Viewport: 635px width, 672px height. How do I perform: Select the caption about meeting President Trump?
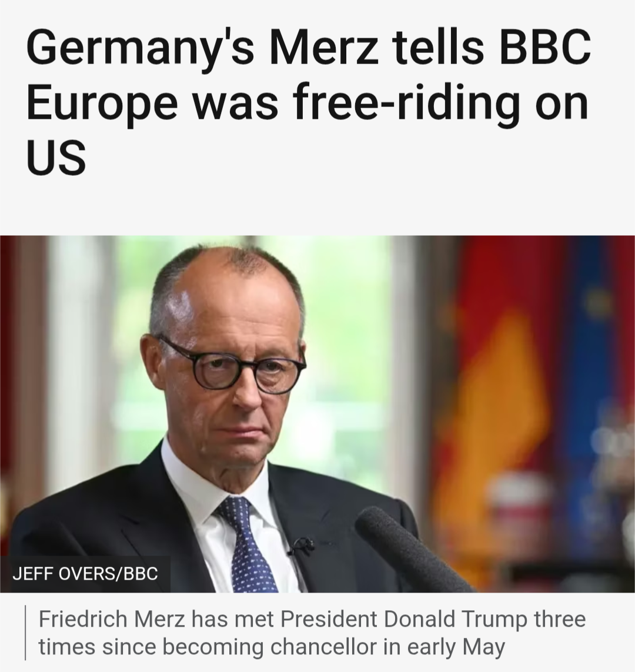312,633
